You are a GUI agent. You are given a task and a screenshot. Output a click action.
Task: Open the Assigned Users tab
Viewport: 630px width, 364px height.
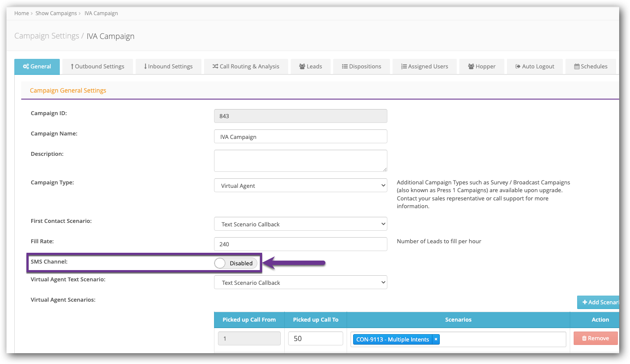pyautogui.click(x=425, y=66)
